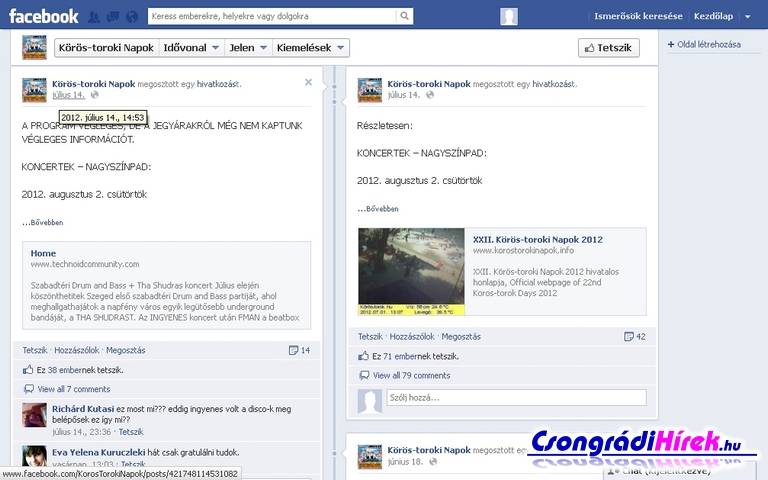Screen dimensions: 768x480
Task: Click the speech bubble icon beside View all 7 comments
Action: click(x=29, y=389)
